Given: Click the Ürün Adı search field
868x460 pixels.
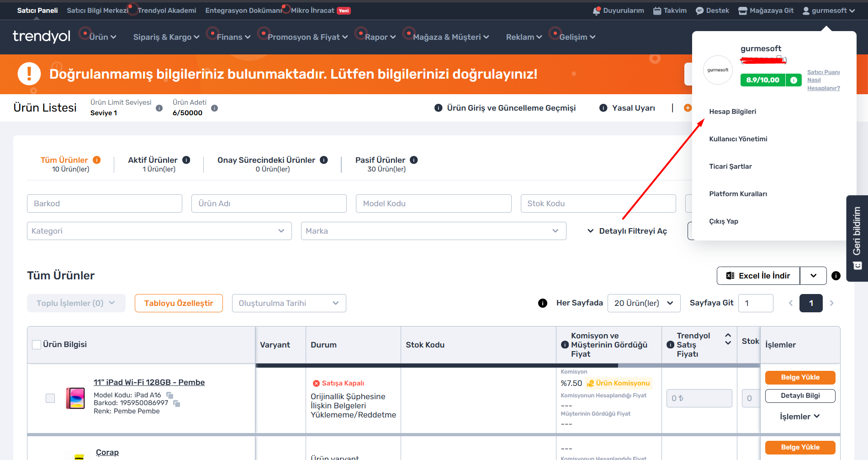Looking at the screenshot, I should (x=269, y=203).
